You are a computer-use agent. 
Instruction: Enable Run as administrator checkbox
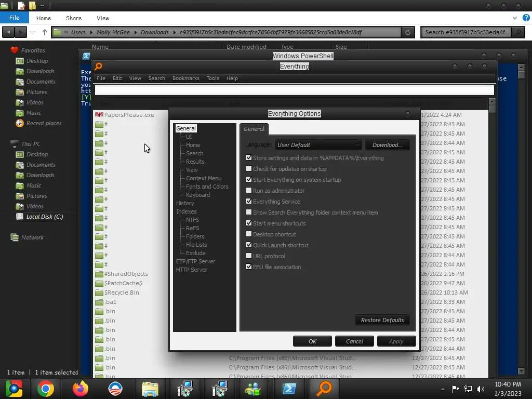(249, 190)
